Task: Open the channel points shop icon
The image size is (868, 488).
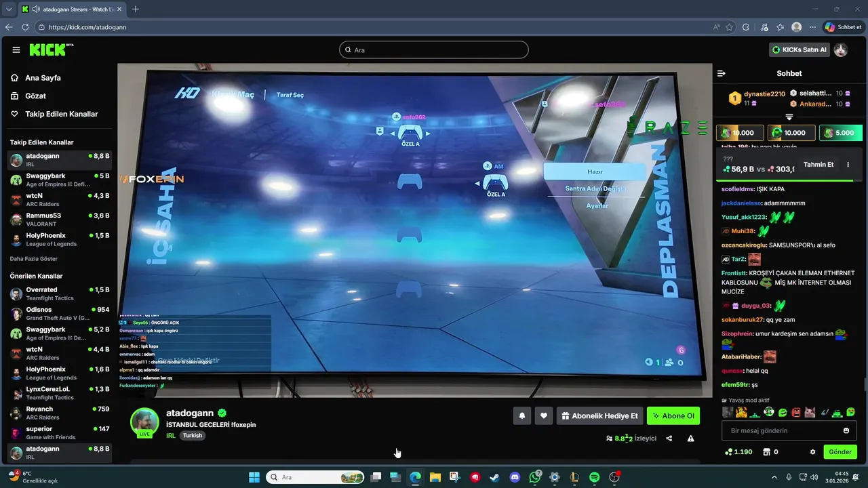Action: tap(767, 452)
